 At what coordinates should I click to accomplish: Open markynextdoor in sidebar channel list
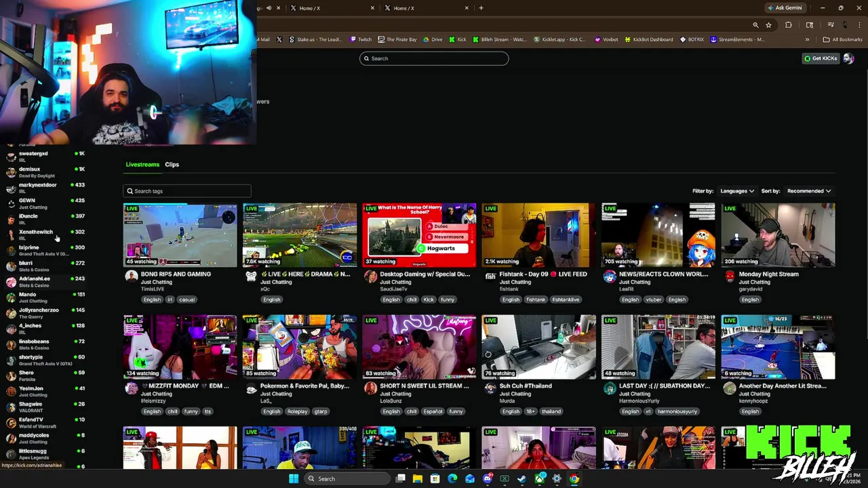(46, 188)
